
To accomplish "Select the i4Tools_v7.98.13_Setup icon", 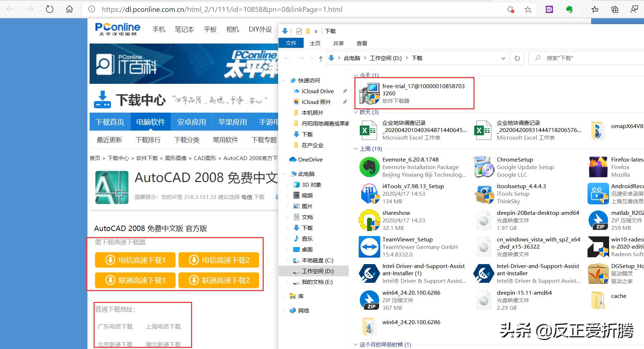I will point(369,194).
